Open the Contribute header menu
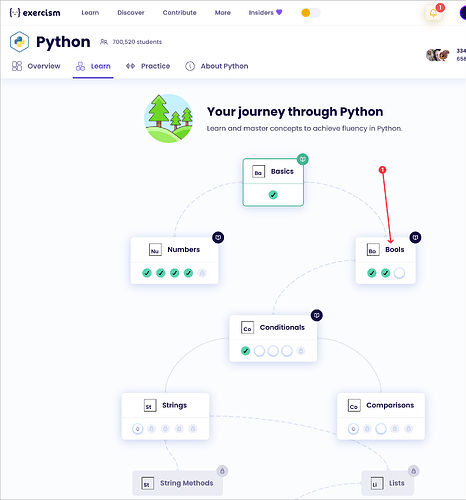 click(x=179, y=13)
